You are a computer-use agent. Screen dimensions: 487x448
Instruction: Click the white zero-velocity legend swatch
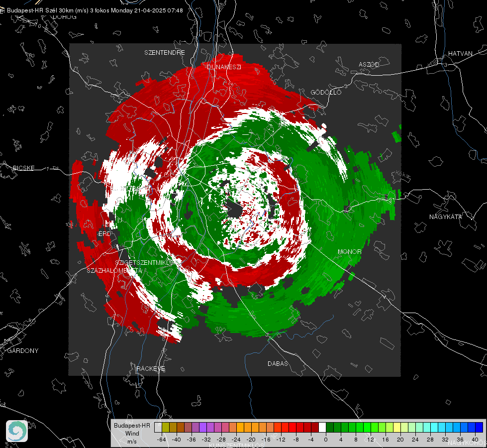322,427
